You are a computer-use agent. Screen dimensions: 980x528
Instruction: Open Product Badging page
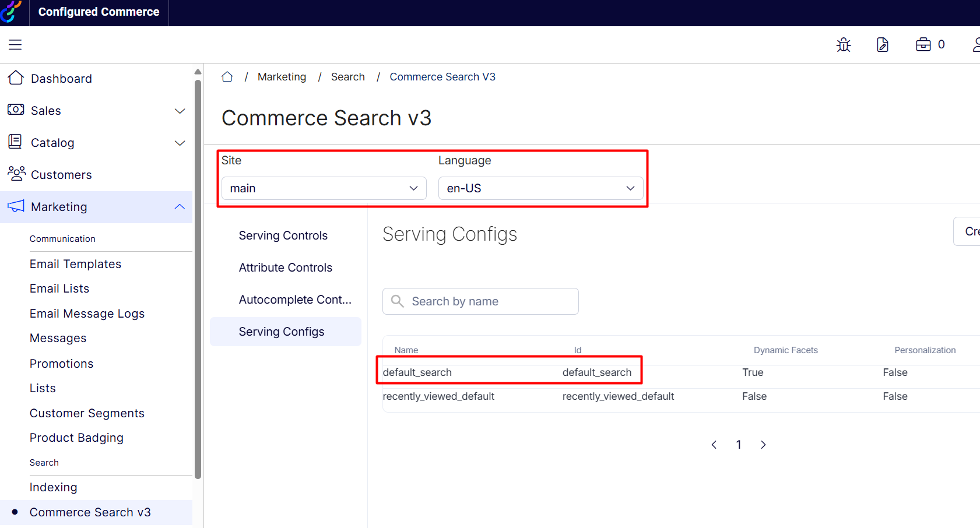point(77,438)
